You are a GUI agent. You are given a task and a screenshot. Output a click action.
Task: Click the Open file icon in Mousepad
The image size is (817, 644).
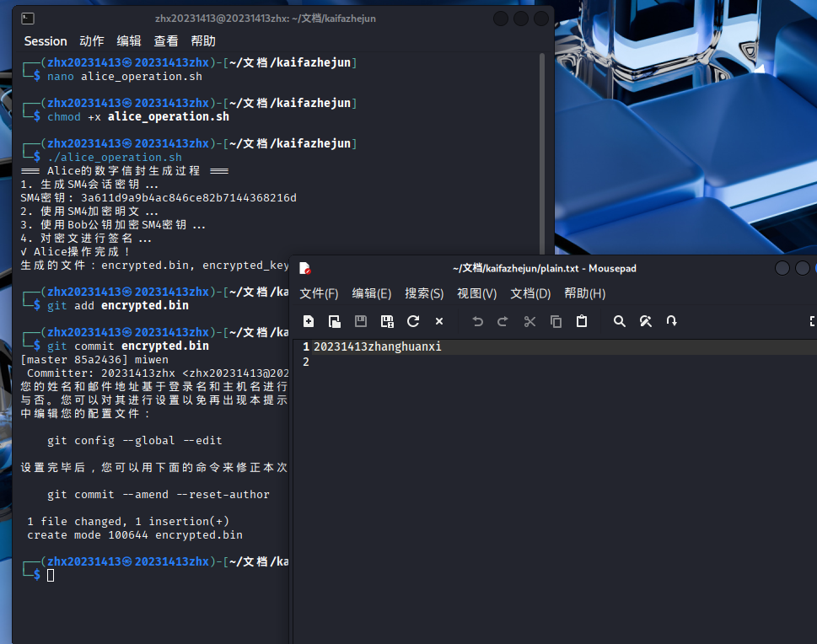tap(335, 321)
